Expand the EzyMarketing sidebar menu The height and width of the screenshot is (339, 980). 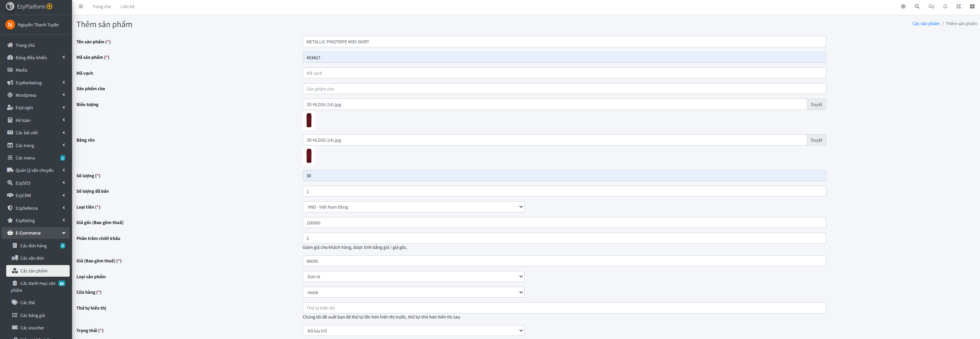tap(36, 83)
